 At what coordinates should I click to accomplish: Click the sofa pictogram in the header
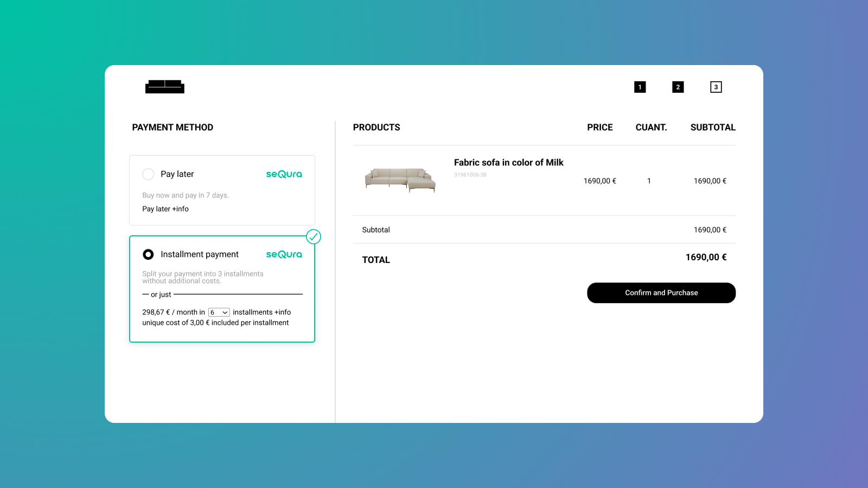coord(164,87)
